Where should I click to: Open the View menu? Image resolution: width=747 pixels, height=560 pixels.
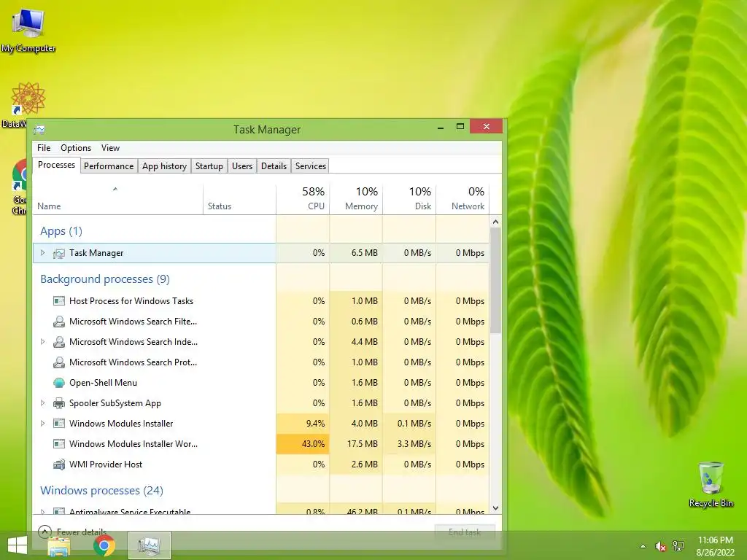[111, 148]
